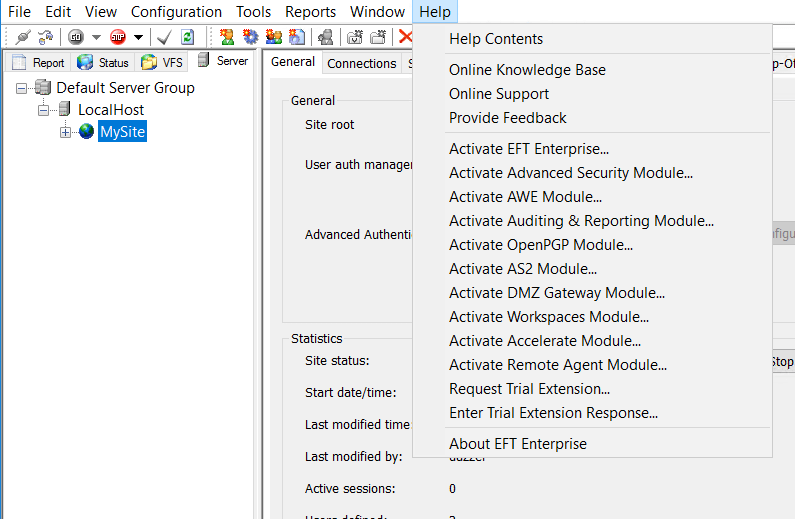Open the Connections tab
The width and height of the screenshot is (795, 519).
361,63
